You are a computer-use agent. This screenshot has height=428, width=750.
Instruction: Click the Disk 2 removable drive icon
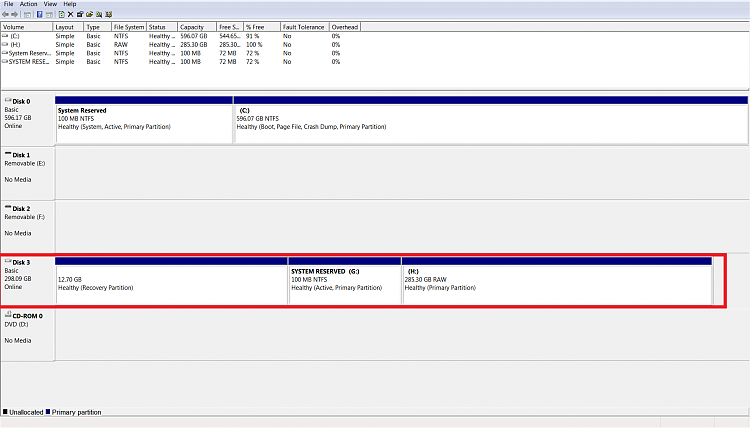[8, 208]
